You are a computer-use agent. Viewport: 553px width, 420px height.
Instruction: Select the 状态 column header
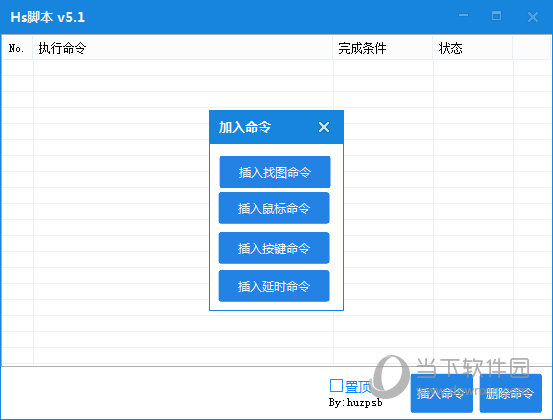click(x=473, y=48)
